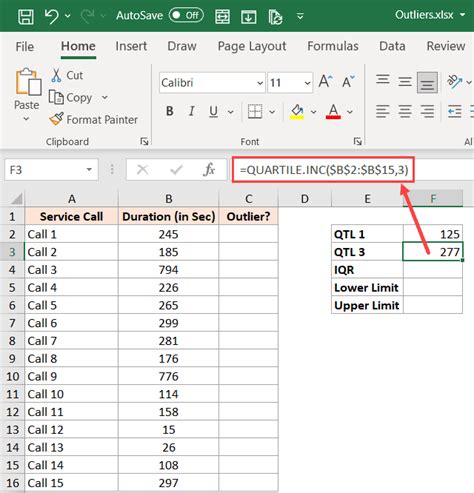Click the Orientation text angle icon
The image size is (474, 493).
(x=455, y=82)
